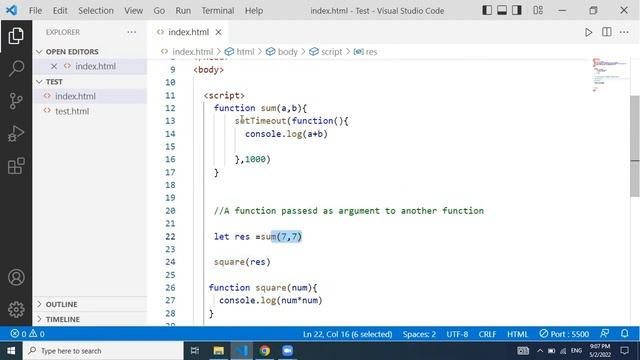
Task: Click index.html breadcrumb segment
Action: 192,52
